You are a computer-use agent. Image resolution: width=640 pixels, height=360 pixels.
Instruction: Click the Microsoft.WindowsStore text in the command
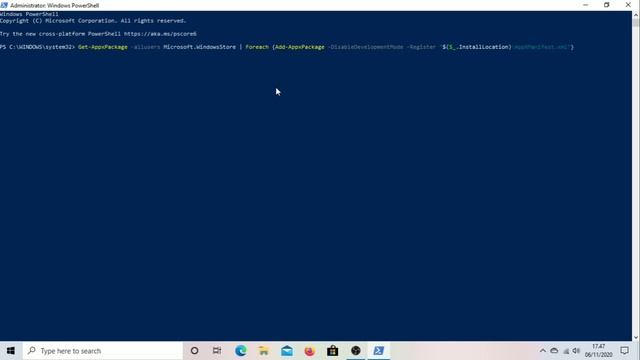pyautogui.click(x=200, y=47)
